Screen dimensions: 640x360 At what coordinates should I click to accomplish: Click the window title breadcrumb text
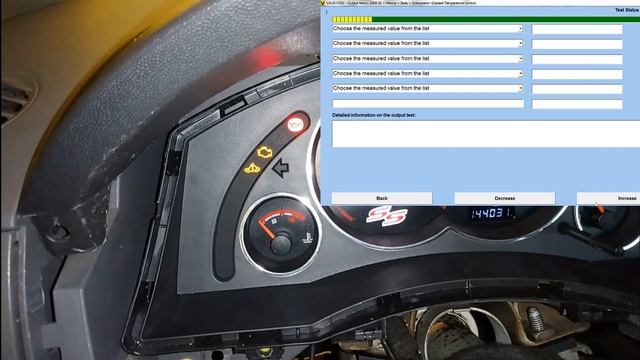(401, 3)
